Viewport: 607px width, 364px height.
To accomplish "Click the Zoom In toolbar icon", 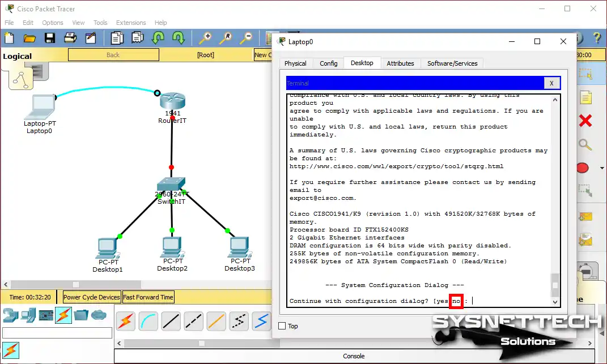I will [205, 38].
